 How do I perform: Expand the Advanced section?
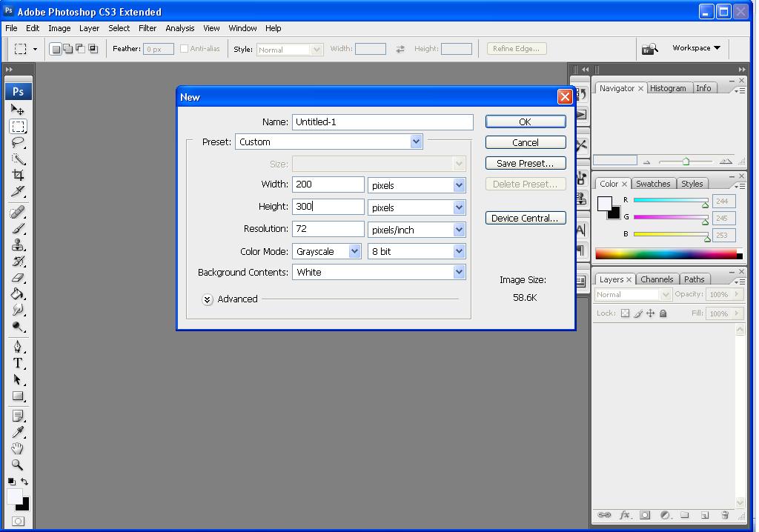(x=208, y=299)
